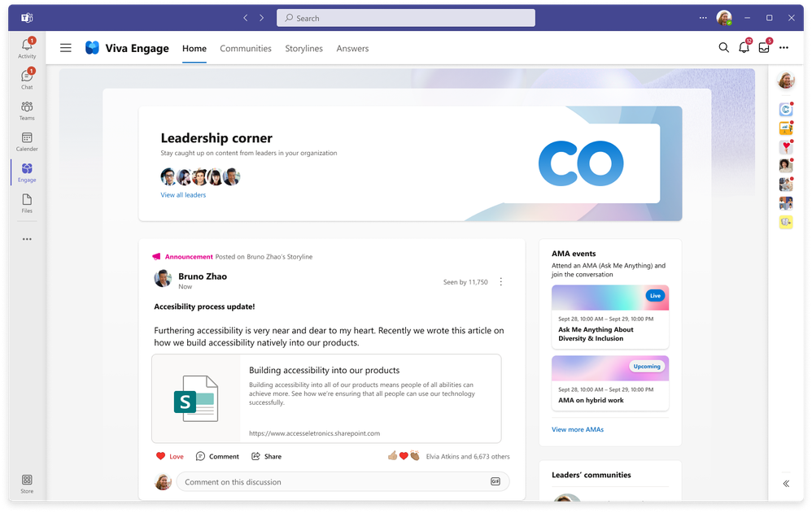Click the Upcoming badge on AMA
Image resolution: width=812 pixels, height=513 pixels.
point(647,367)
